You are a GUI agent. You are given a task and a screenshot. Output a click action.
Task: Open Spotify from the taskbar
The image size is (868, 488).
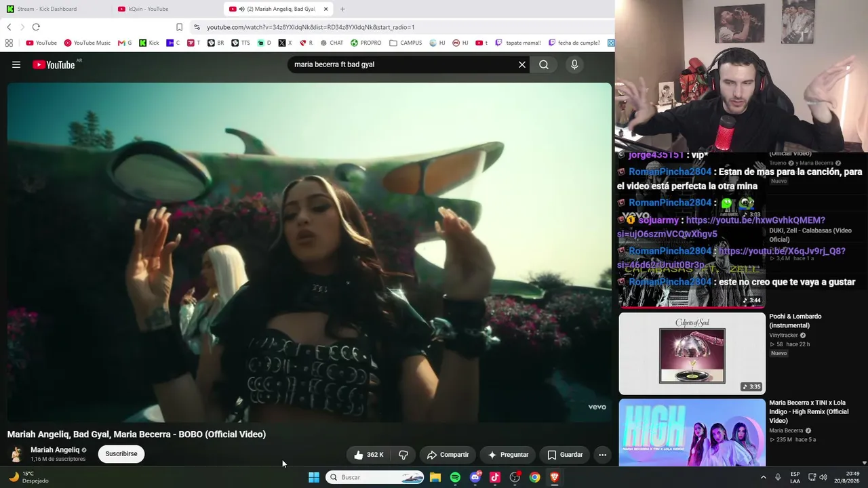(455, 477)
